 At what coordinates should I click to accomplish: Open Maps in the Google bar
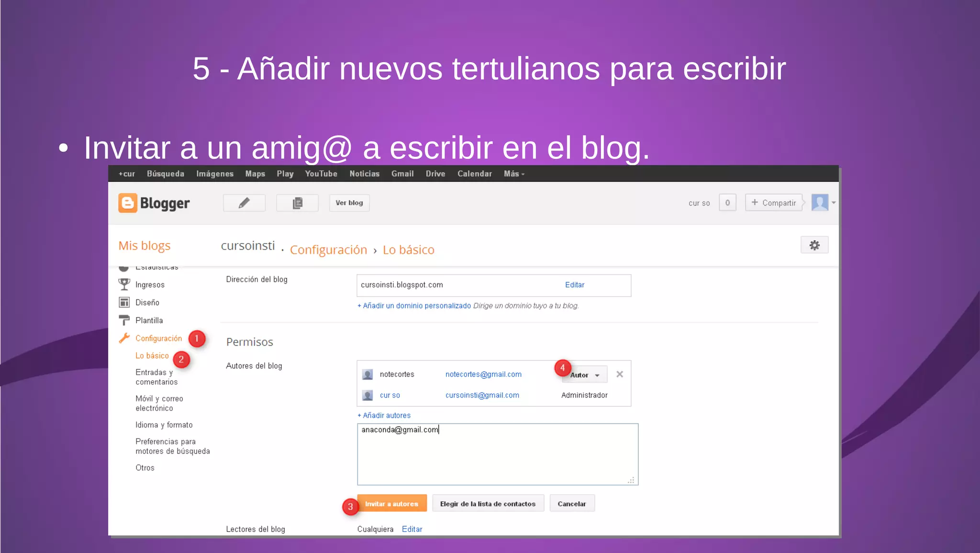click(255, 174)
